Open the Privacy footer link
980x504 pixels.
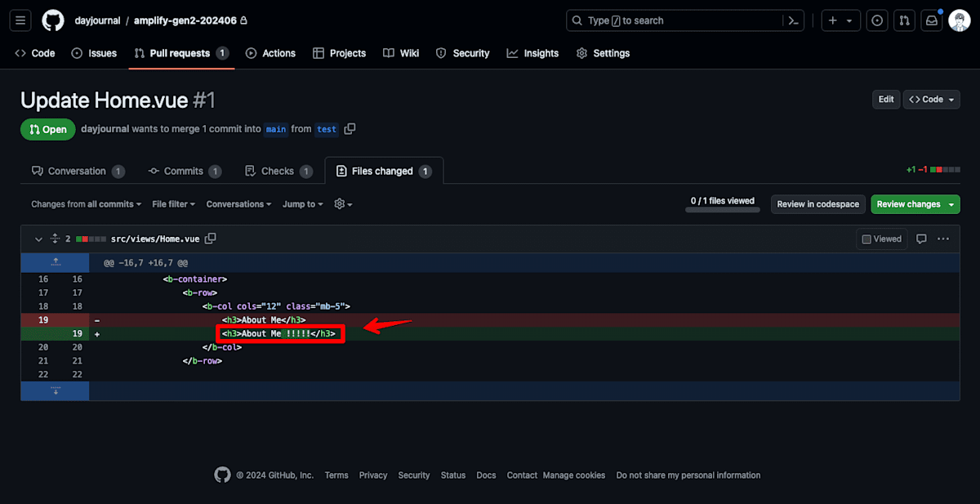pyautogui.click(x=373, y=475)
